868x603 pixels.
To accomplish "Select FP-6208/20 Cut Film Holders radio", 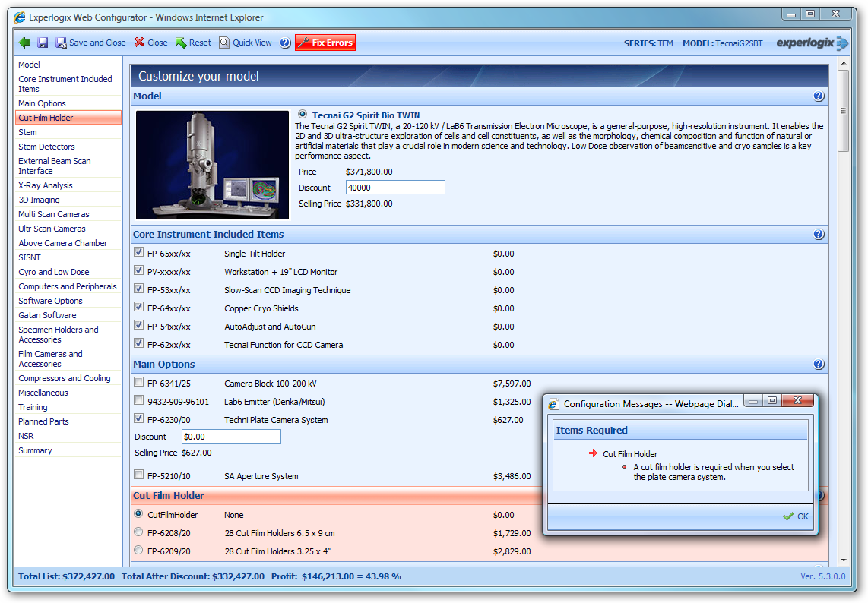I will point(138,532).
